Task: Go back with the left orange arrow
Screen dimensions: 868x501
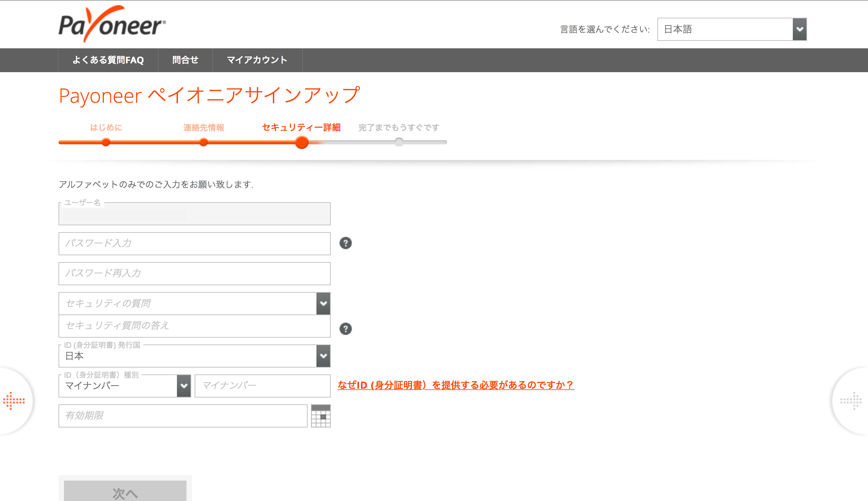Action: (x=14, y=401)
